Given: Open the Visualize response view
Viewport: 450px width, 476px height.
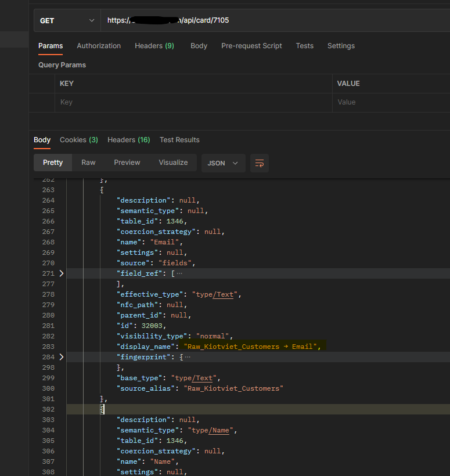Looking at the screenshot, I should click(x=172, y=163).
